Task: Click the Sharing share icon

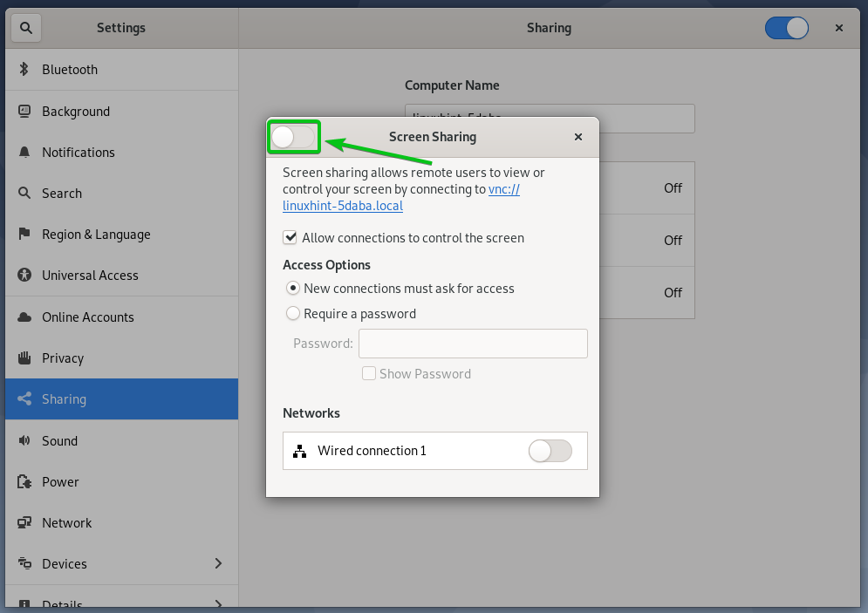Action: click(x=24, y=398)
